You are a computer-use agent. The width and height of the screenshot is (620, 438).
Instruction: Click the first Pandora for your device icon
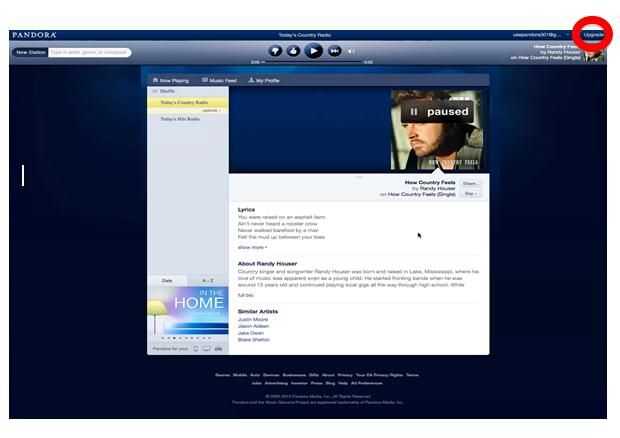click(x=195, y=349)
